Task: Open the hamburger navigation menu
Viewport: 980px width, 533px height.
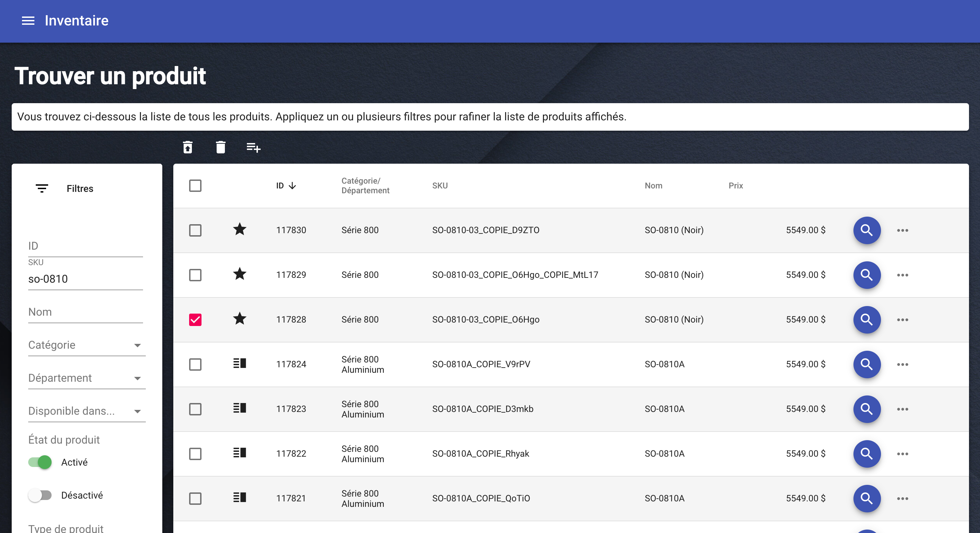Action: [28, 21]
